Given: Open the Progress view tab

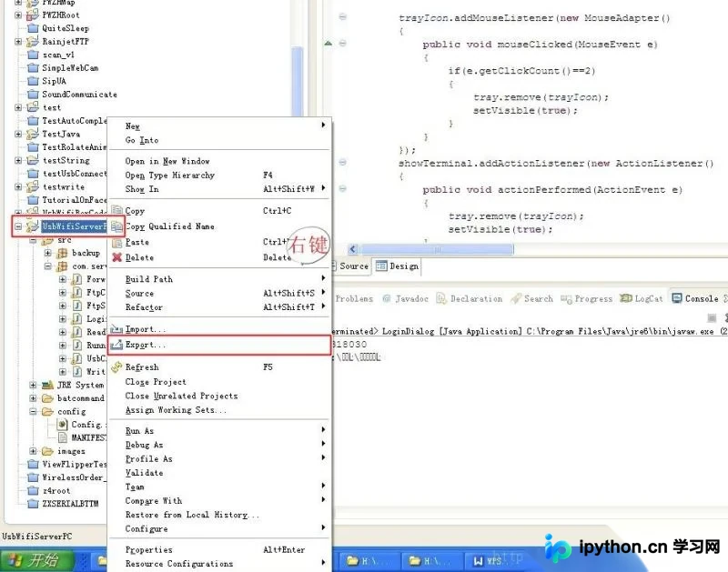Looking at the screenshot, I should (x=587, y=299).
